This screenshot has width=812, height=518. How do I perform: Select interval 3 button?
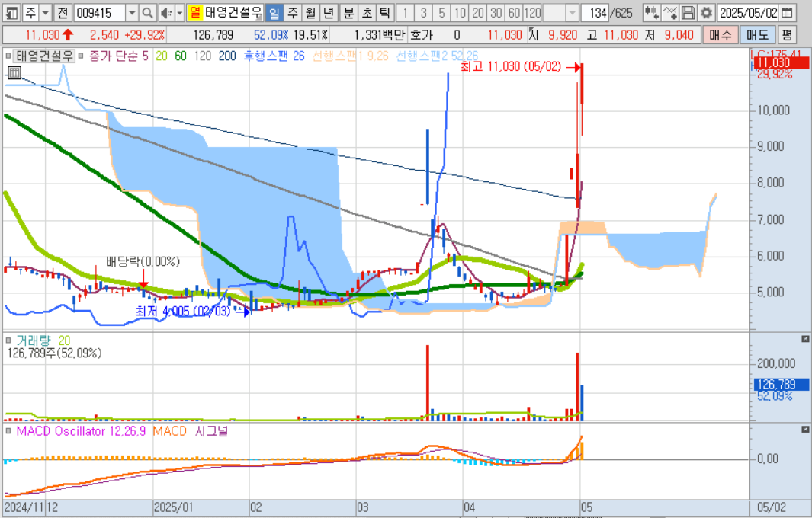pos(423,12)
